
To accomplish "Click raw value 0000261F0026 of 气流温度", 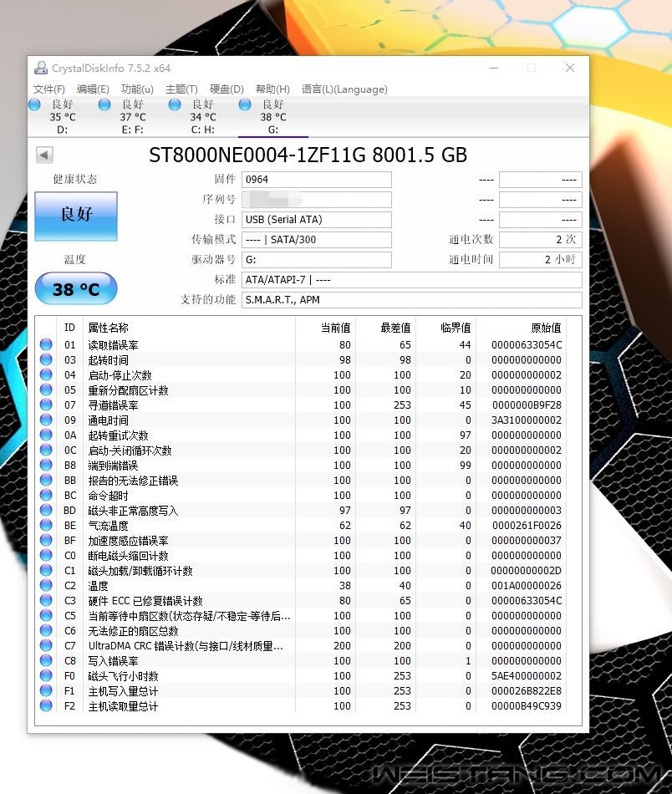I will pyautogui.click(x=527, y=525).
